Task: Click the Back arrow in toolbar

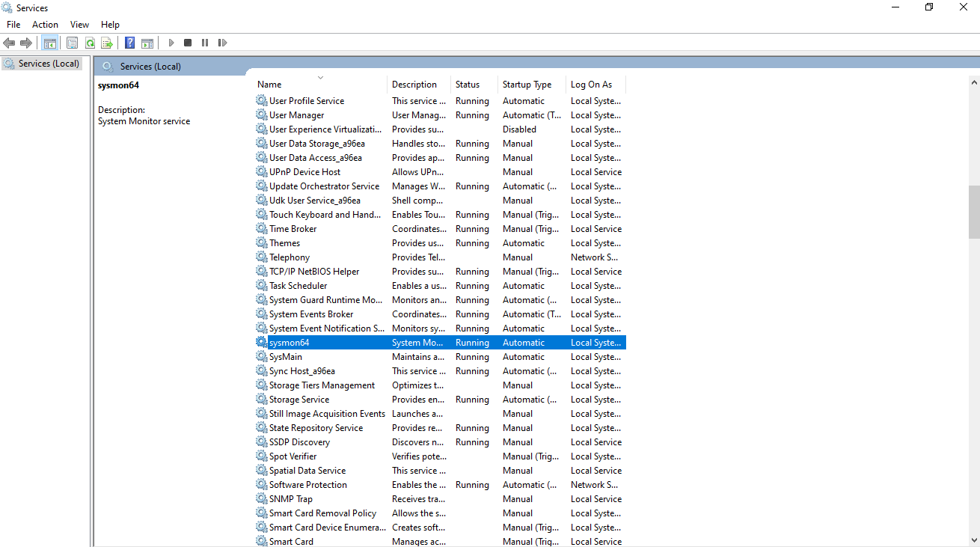Action: [9, 43]
